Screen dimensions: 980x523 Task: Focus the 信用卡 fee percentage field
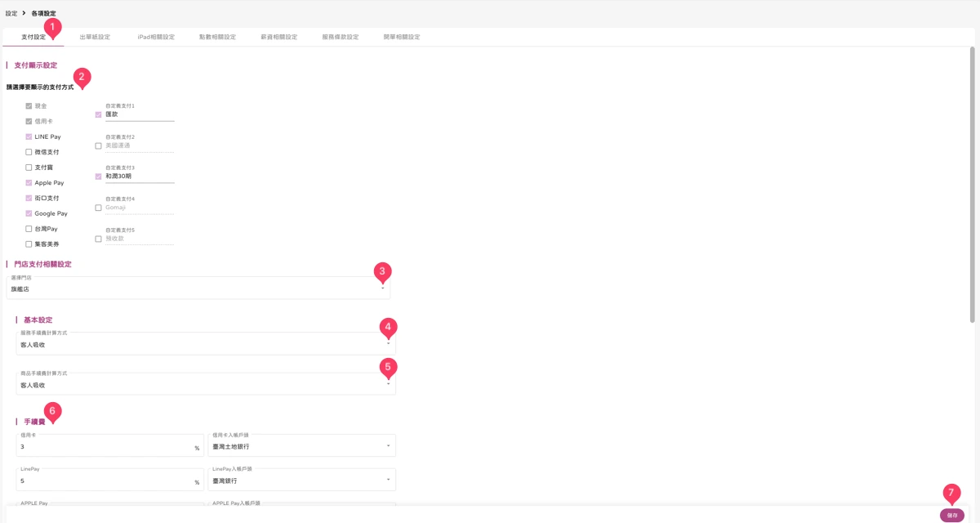tap(110, 445)
